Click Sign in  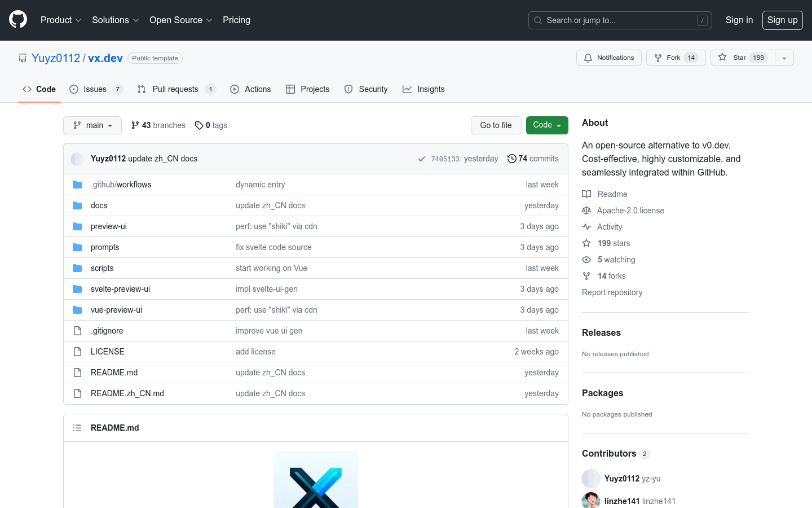click(x=739, y=20)
